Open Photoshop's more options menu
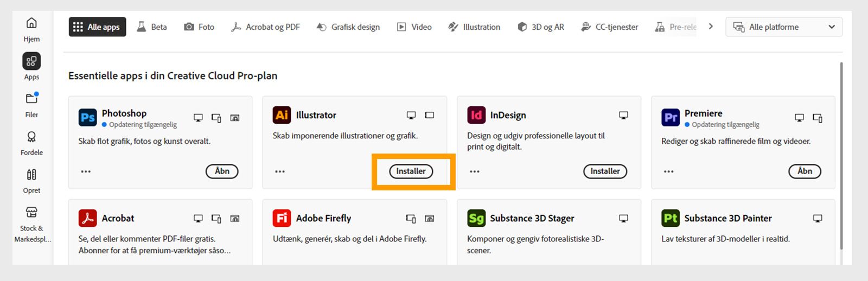 [86, 171]
